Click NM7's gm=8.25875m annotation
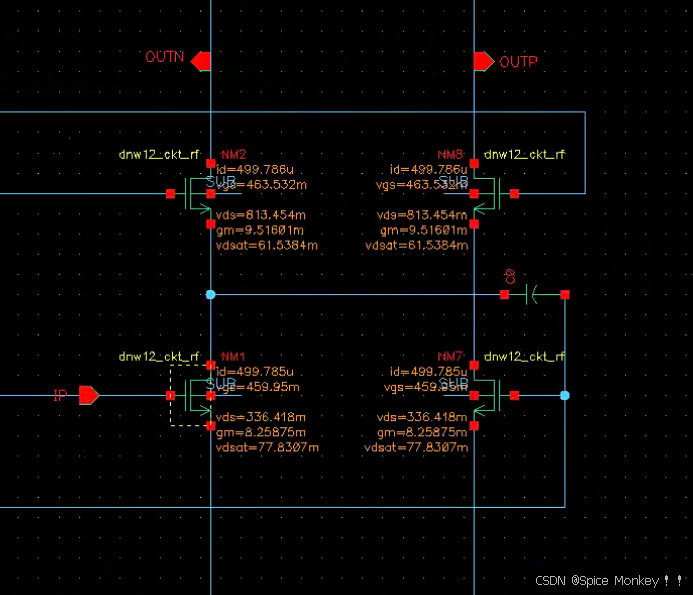The height and width of the screenshot is (595, 693). click(423, 432)
